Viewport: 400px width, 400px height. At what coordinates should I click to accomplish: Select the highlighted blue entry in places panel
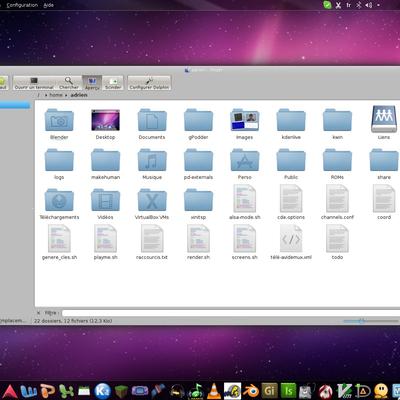tap(15, 106)
